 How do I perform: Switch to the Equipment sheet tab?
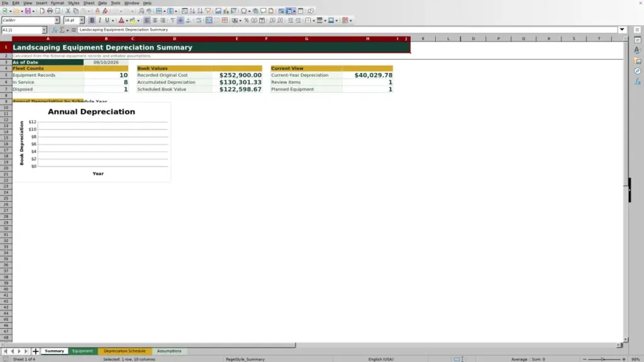coord(82,351)
